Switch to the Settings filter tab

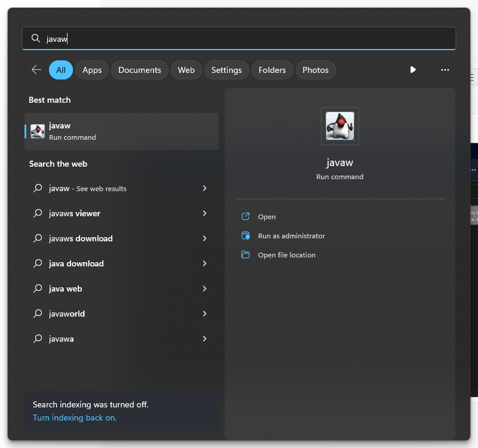tap(226, 70)
